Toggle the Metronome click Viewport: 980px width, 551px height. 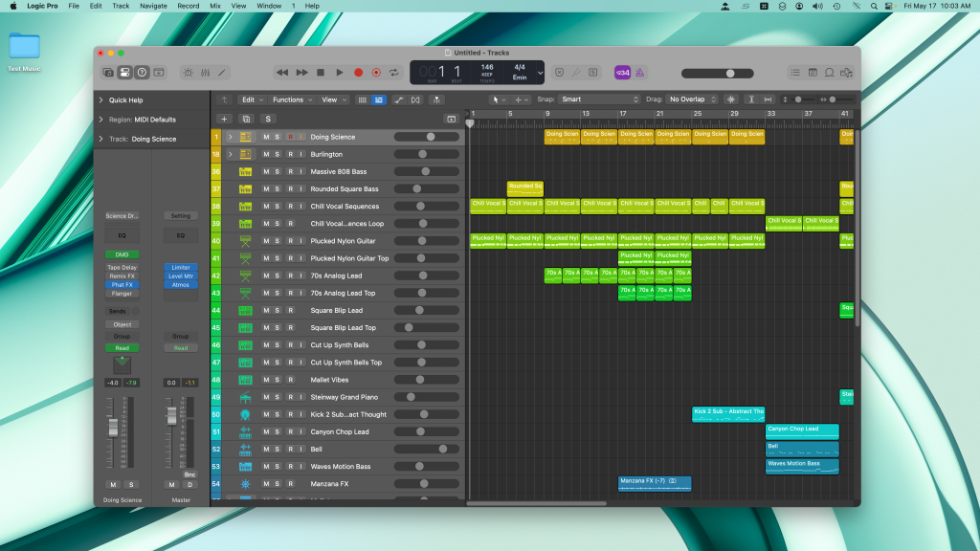click(x=640, y=73)
